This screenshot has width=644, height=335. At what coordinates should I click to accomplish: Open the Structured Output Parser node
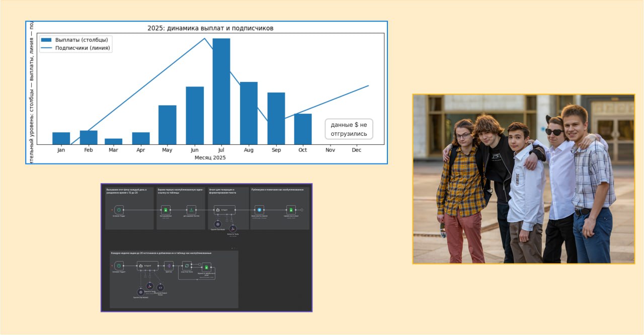(x=160, y=288)
